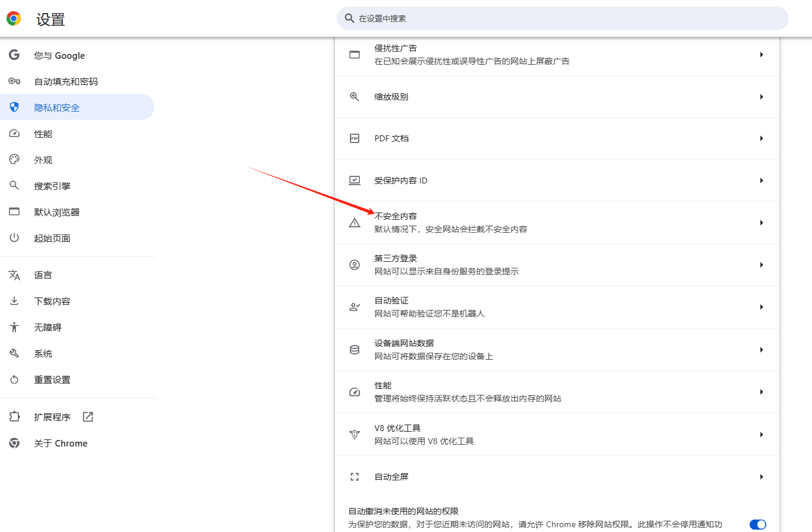Click the speedometer icon beside sidebar 性能

(x=14, y=134)
